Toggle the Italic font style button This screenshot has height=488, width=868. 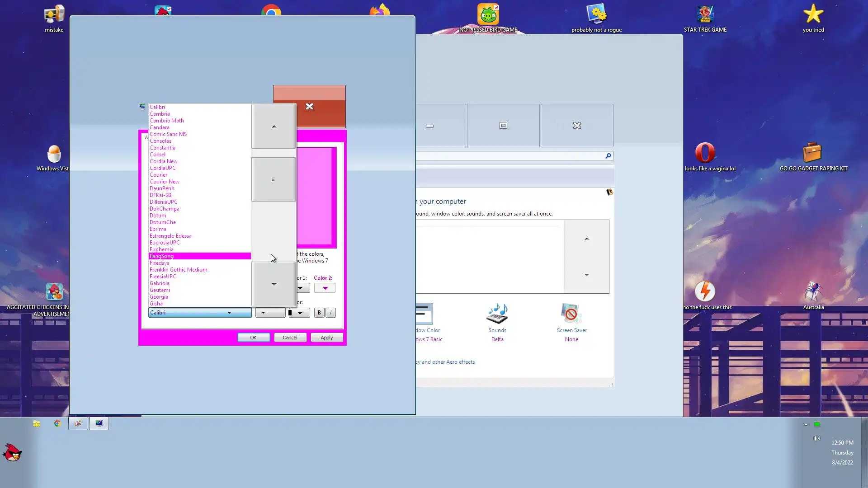(x=330, y=313)
